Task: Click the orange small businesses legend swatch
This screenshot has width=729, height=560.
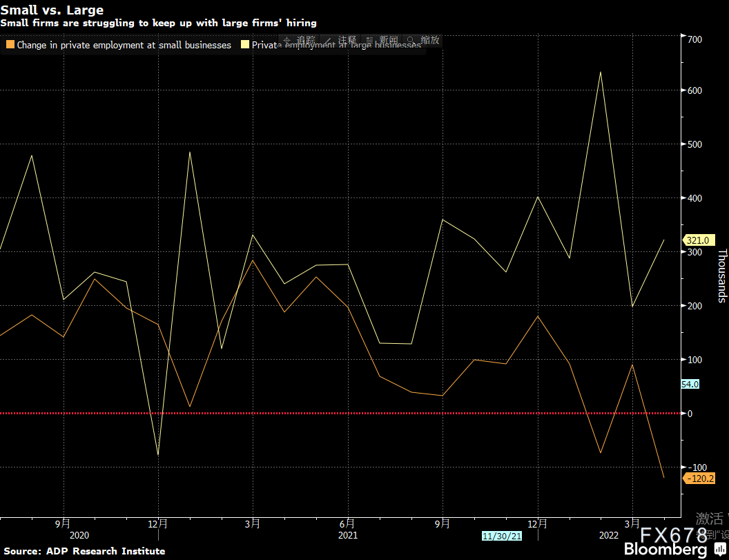Action: (10, 45)
